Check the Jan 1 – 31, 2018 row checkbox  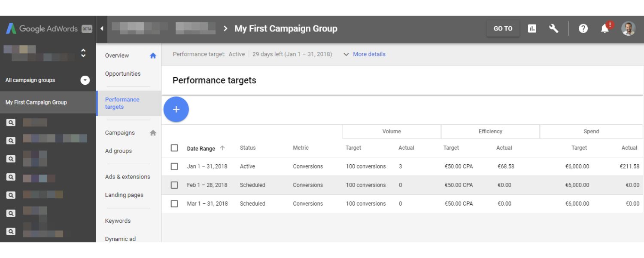pos(174,166)
